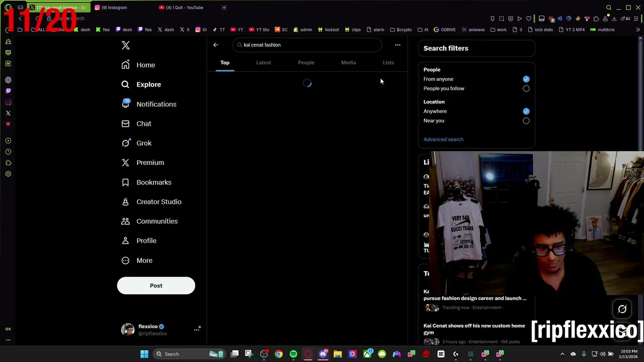This screenshot has width=644, height=362.
Task: Open the SC SoundCloud bookmark
Action: tap(281, 30)
